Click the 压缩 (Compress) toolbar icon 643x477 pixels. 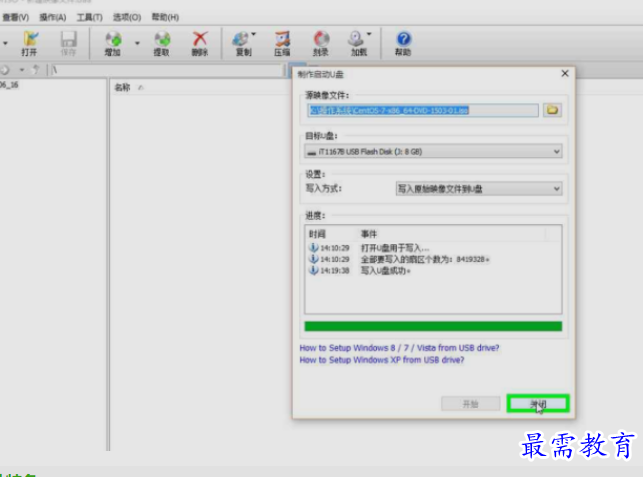click(x=282, y=43)
